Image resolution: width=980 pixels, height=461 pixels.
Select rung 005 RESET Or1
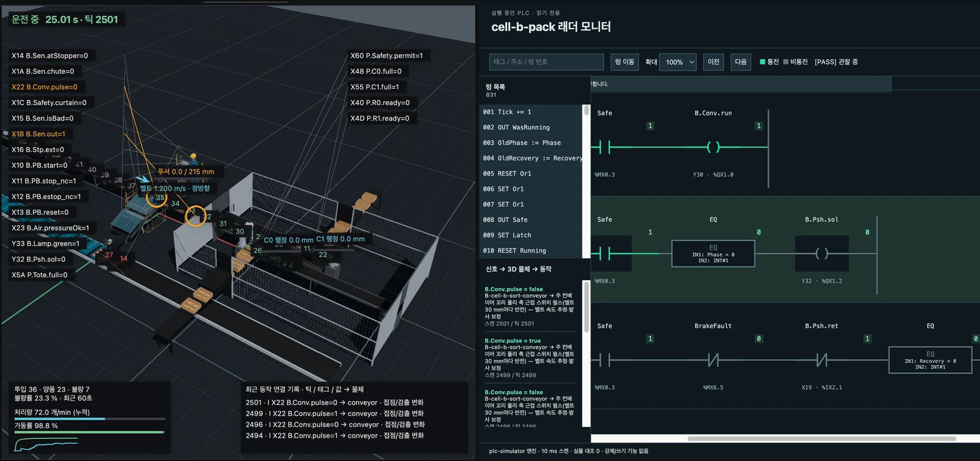click(530, 173)
